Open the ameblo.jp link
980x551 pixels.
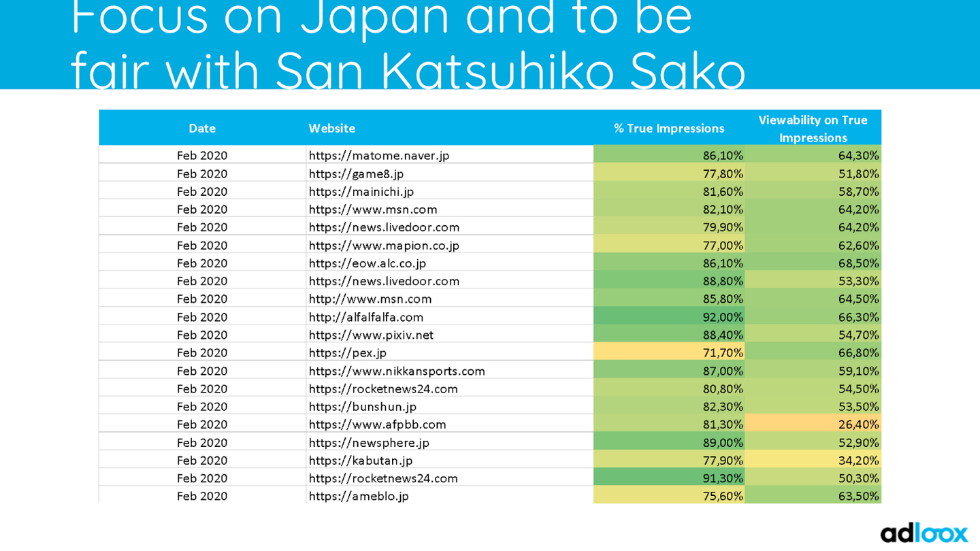[359, 496]
